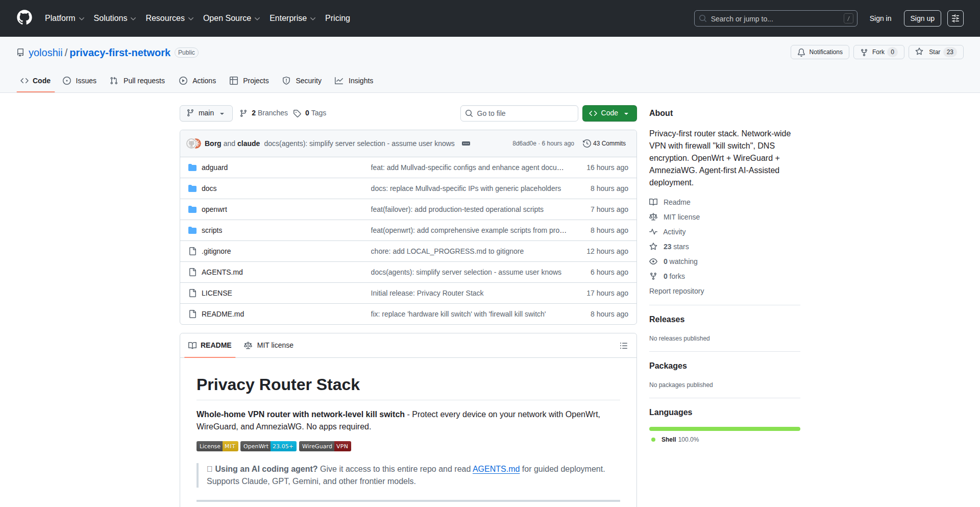The height and width of the screenshot is (507, 980).
Task: Click the WireGuard VPN badge
Action: (325, 446)
